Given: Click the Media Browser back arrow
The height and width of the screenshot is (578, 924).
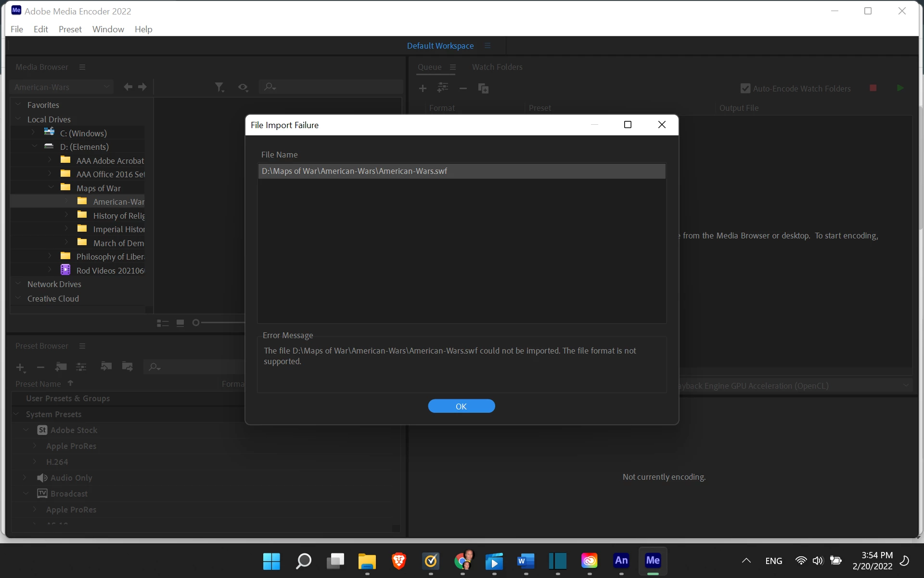Looking at the screenshot, I should [128, 87].
